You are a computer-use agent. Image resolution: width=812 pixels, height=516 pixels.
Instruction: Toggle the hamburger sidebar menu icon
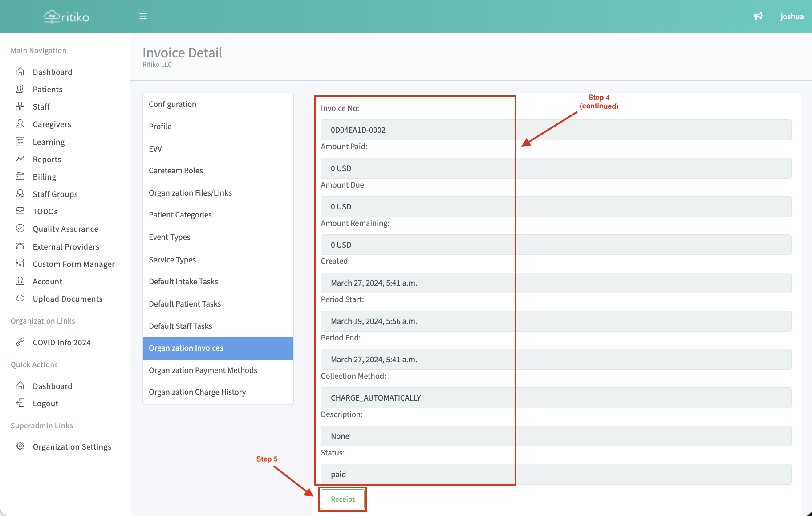point(143,16)
